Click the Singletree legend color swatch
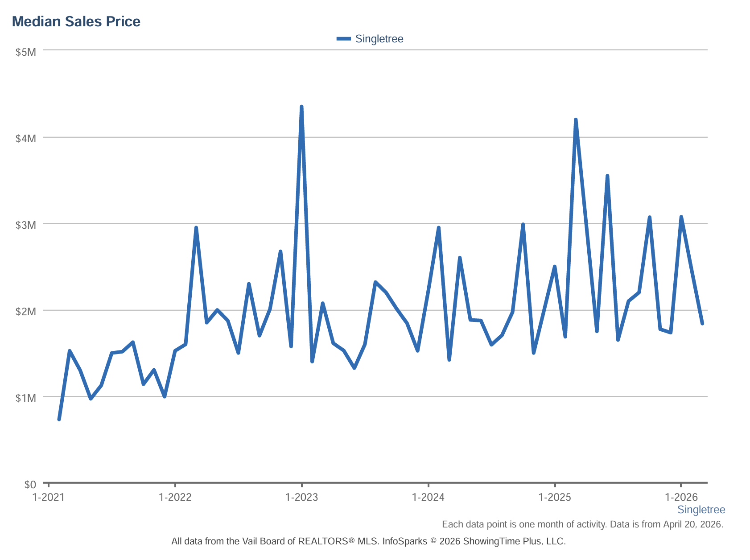Screen dimensions: 750x560 click(x=344, y=39)
